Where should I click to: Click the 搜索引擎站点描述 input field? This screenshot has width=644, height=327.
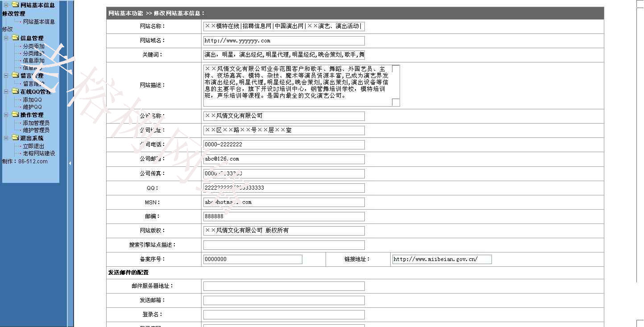(284, 245)
